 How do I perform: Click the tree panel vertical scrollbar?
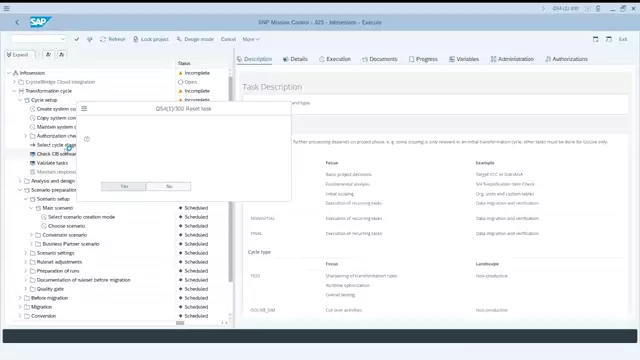pyautogui.click(x=230, y=180)
